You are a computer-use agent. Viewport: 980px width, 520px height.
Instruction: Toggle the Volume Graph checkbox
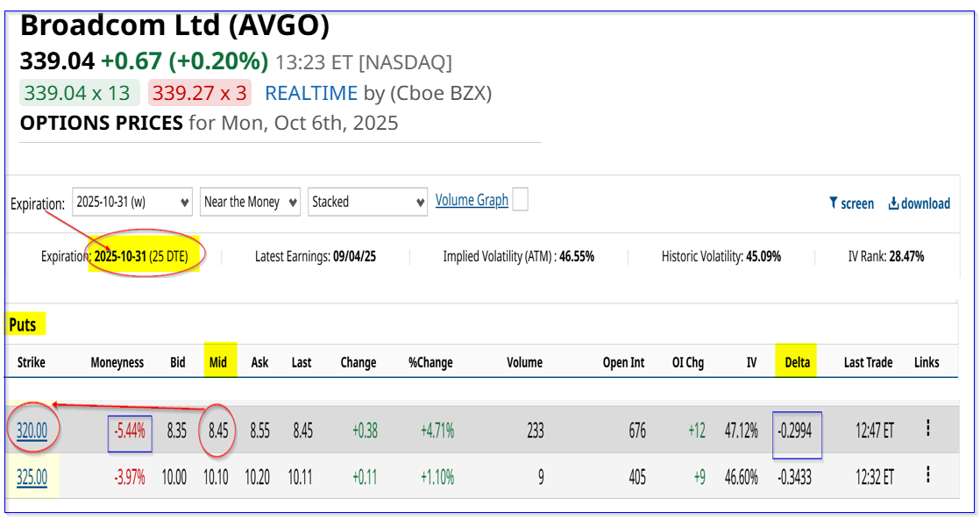pyautogui.click(x=520, y=200)
